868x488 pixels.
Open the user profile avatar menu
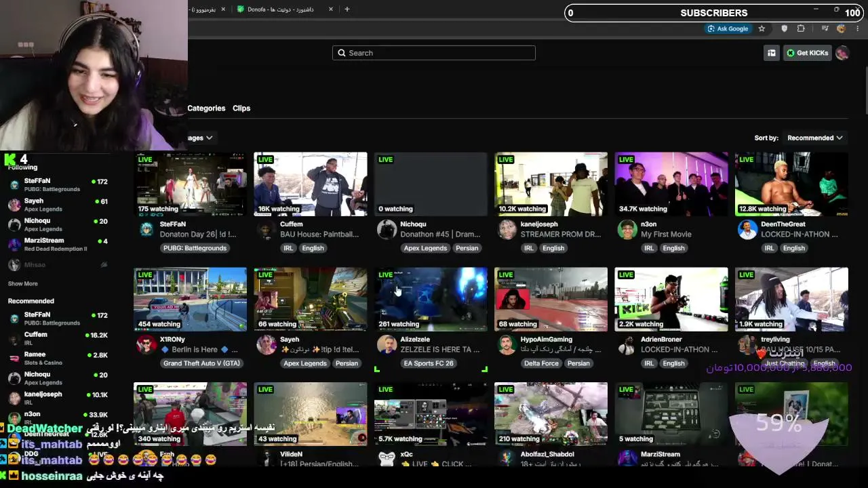click(842, 53)
